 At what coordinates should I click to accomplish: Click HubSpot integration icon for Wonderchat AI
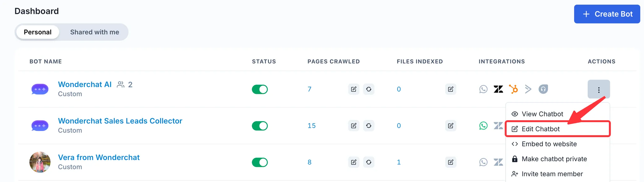(513, 89)
